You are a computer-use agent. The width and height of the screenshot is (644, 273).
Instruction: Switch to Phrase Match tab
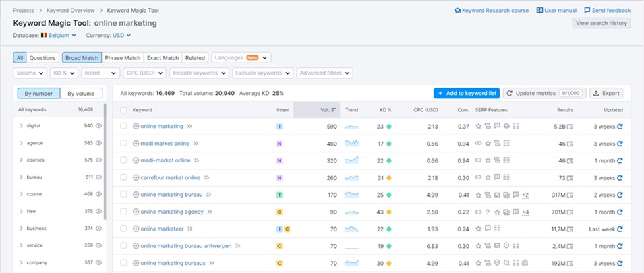point(122,58)
